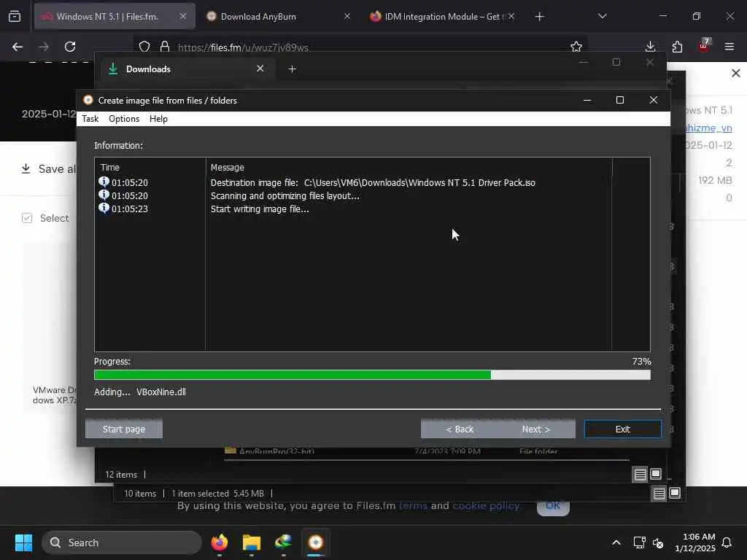
Task: Click the Start page button
Action: (124, 429)
